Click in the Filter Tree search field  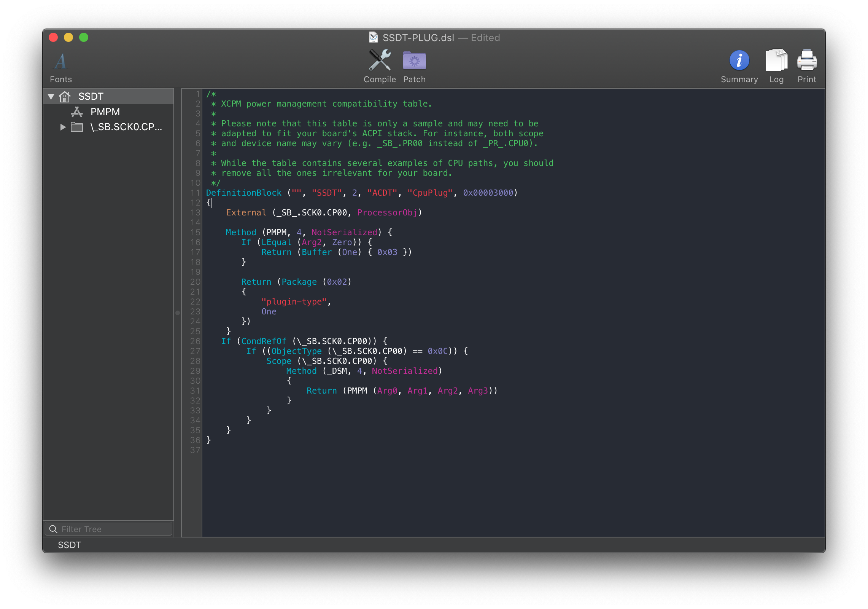(114, 529)
